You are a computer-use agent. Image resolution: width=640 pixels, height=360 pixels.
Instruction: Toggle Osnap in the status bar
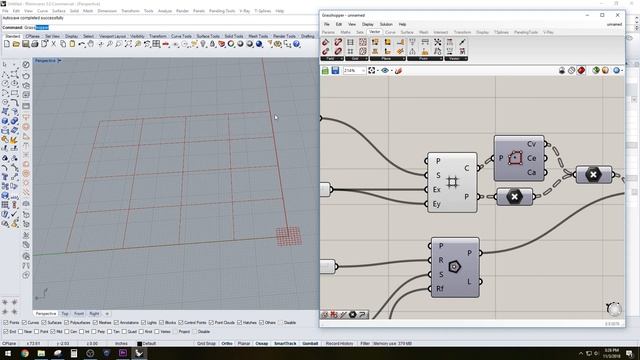(x=261, y=343)
